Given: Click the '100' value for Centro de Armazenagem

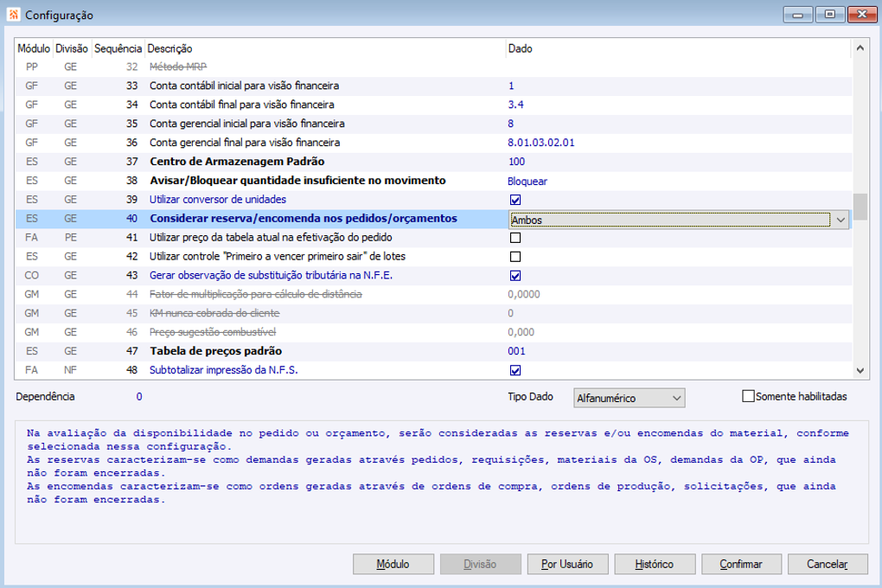Looking at the screenshot, I should pyautogui.click(x=516, y=162).
